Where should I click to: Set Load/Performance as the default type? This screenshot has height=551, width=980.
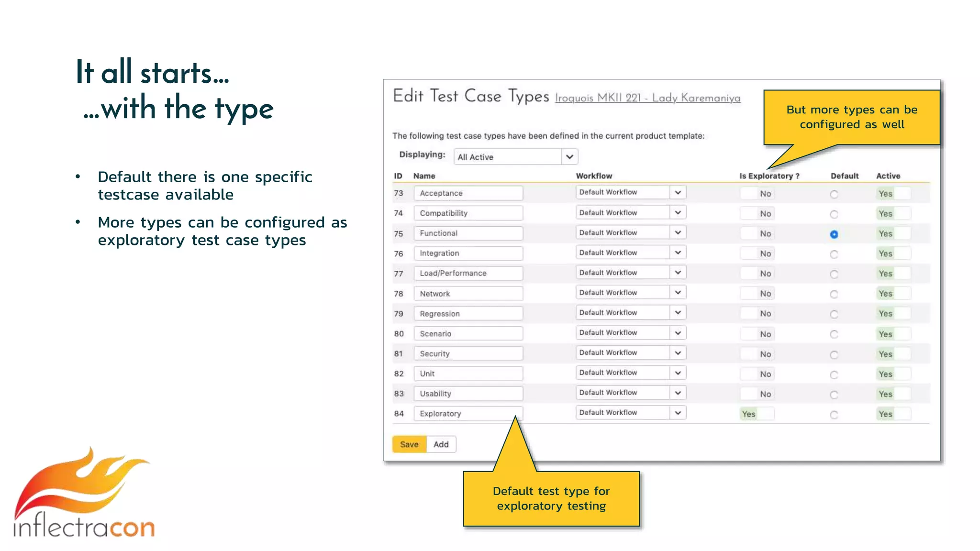[834, 274]
